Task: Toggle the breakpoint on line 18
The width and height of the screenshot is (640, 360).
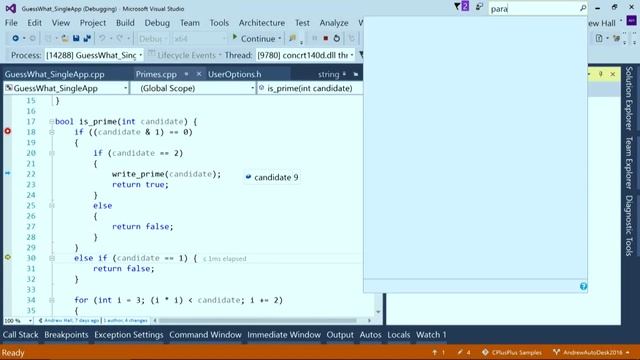Action: 8,131
